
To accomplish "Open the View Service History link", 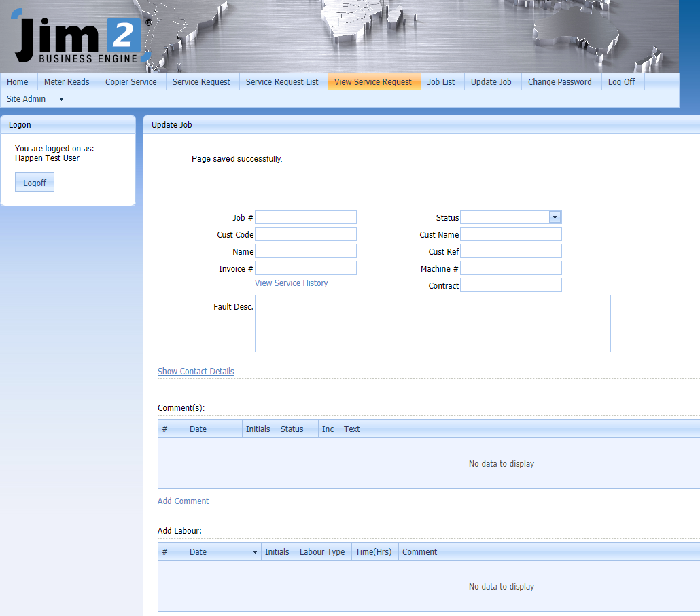I will point(291,283).
